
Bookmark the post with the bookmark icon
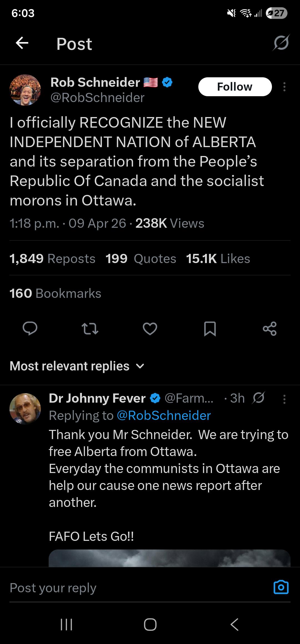[210, 329]
